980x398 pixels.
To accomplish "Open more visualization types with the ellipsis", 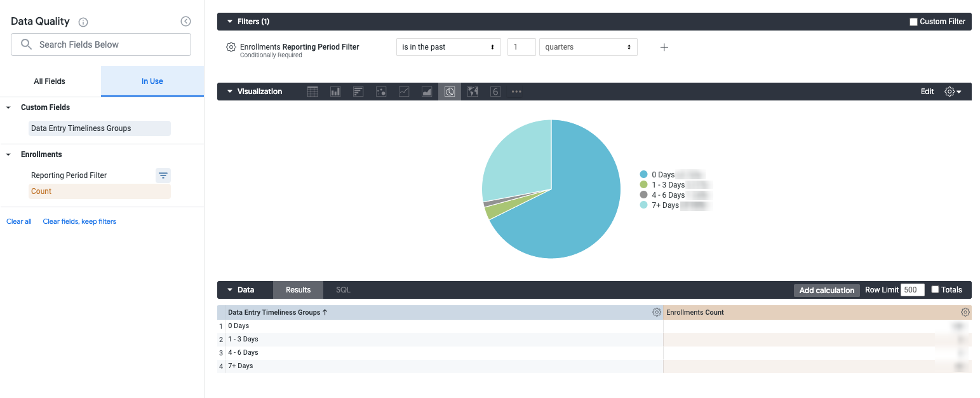I will click(x=516, y=92).
